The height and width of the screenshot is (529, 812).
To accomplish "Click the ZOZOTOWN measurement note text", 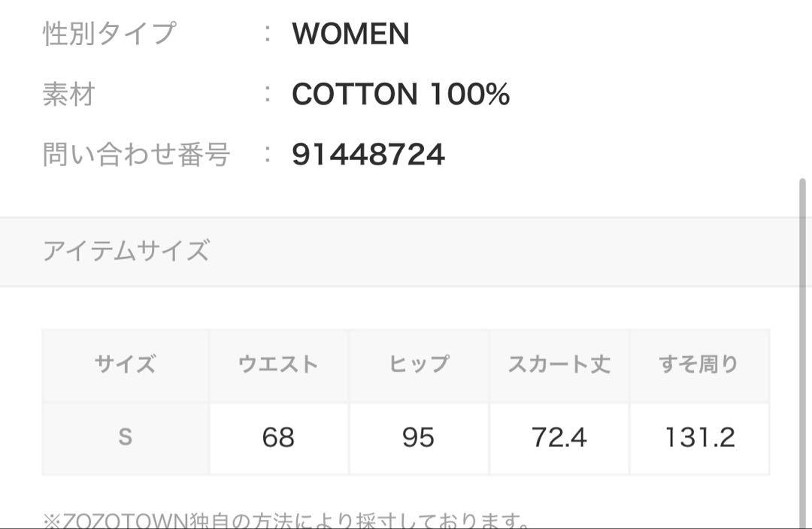I will tap(286, 519).
